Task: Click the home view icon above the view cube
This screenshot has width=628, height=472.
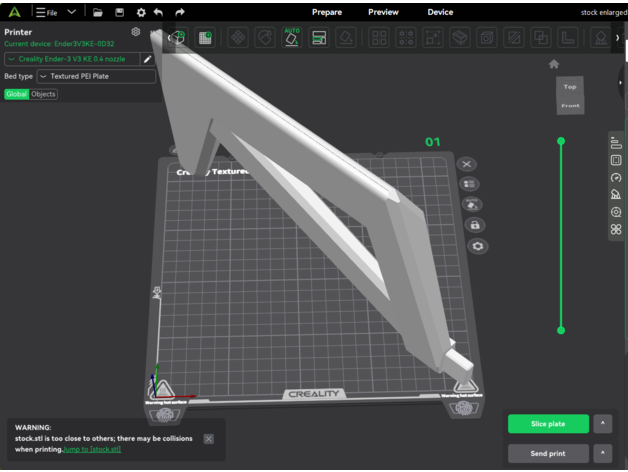Action: coord(554,64)
